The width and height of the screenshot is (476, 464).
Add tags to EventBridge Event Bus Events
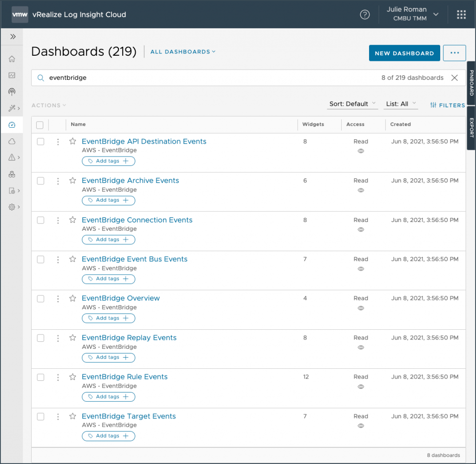tap(108, 279)
